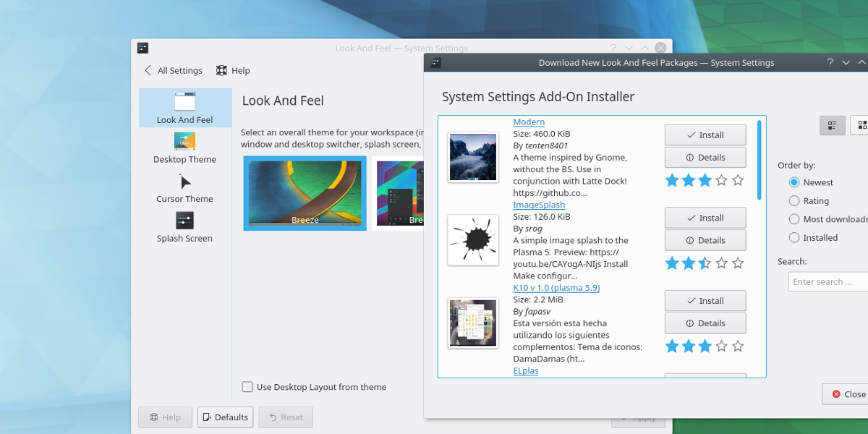Show Details for K10 v 1.0
868x434 pixels.
point(705,323)
